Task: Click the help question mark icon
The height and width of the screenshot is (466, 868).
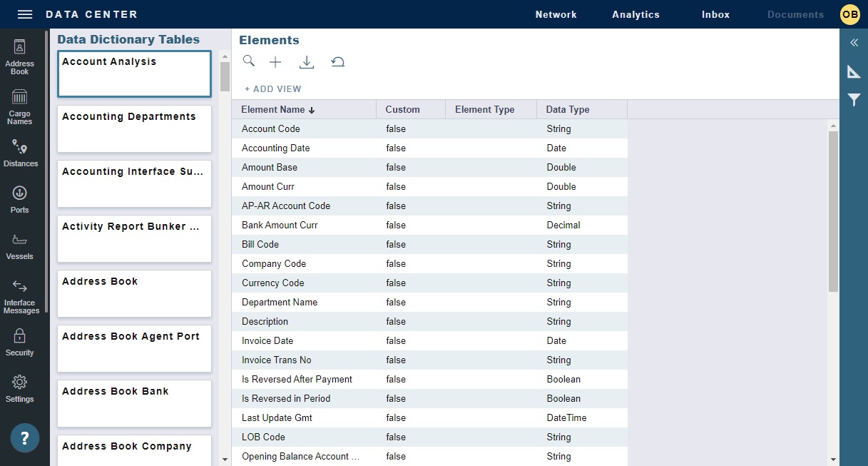Action: tap(24, 437)
